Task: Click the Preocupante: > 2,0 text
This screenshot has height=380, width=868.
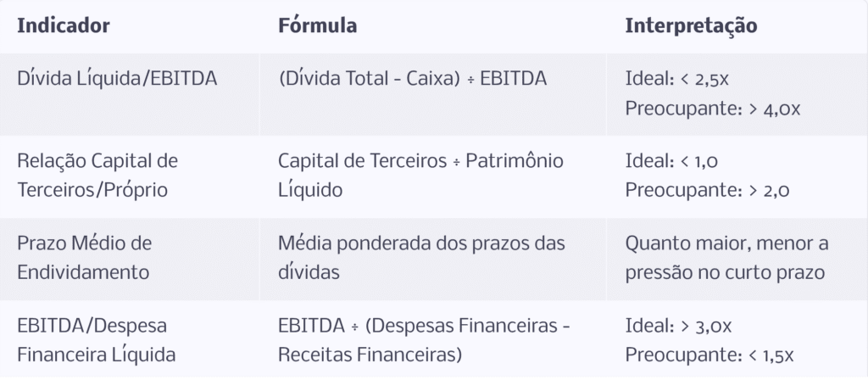Action: [x=708, y=191]
